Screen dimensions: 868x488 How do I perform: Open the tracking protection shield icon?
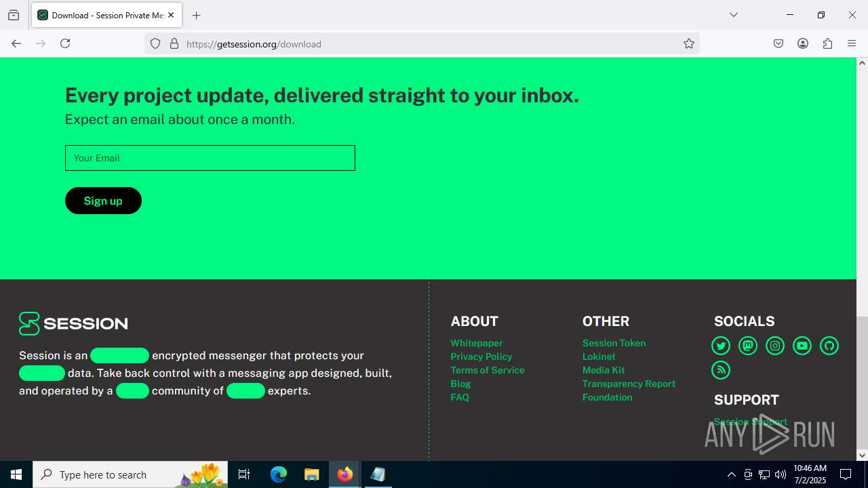pos(155,43)
